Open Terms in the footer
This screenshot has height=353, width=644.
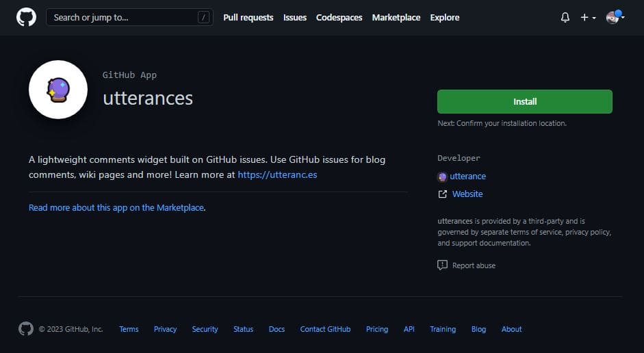[x=129, y=329]
